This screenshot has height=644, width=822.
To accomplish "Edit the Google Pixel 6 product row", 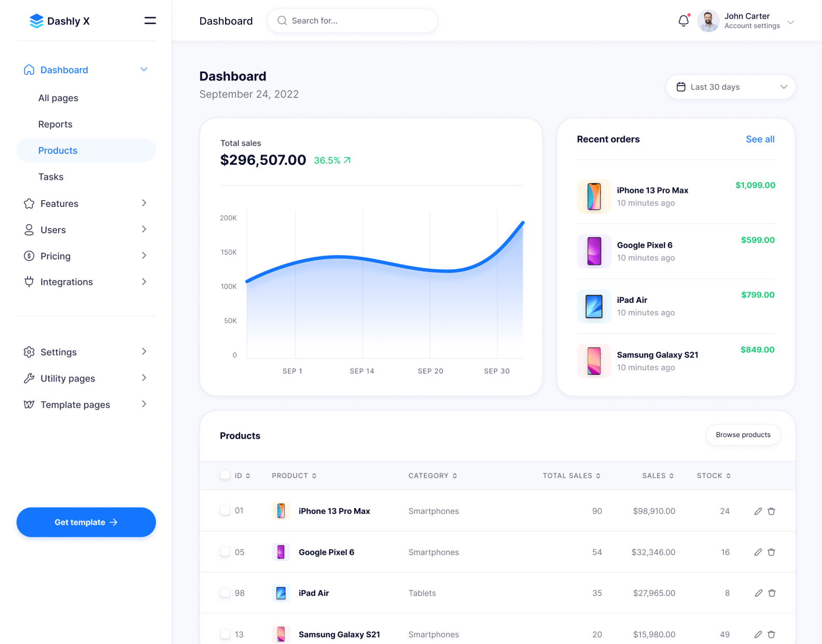I will point(758,552).
